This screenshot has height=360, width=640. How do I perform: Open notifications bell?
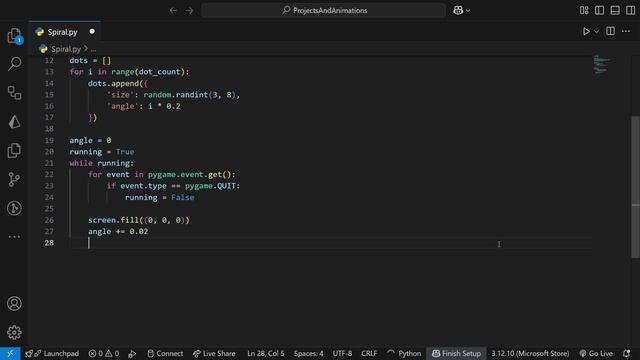pos(627,353)
